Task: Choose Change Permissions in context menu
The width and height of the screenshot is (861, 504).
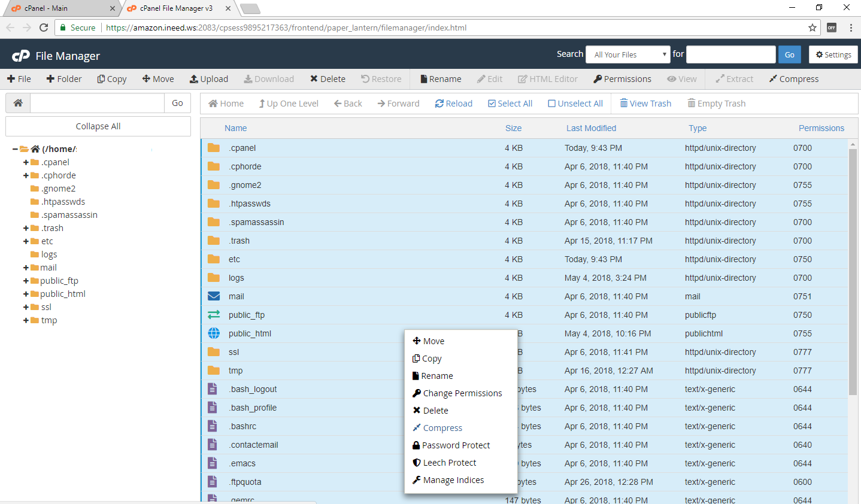Action: (x=462, y=393)
